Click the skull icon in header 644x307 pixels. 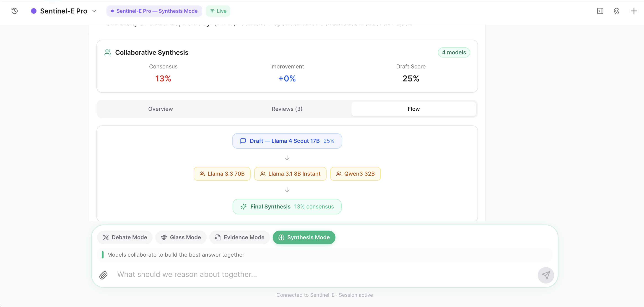click(616, 11)
